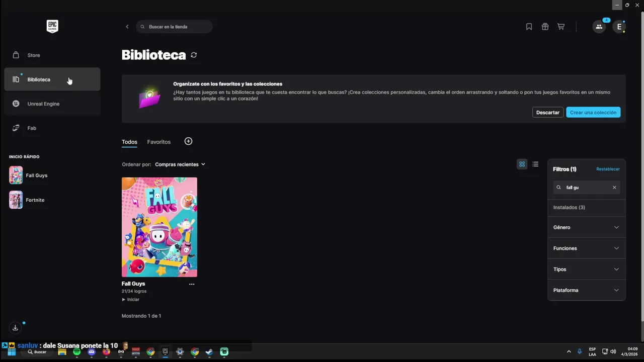Open the Store section
This screenshot has height=362, width=644.
52,55
